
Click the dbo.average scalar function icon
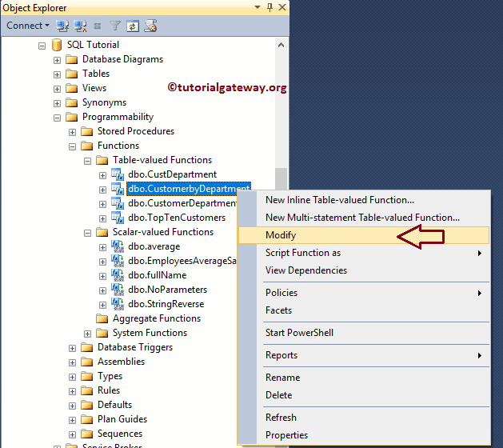(118, 246)
